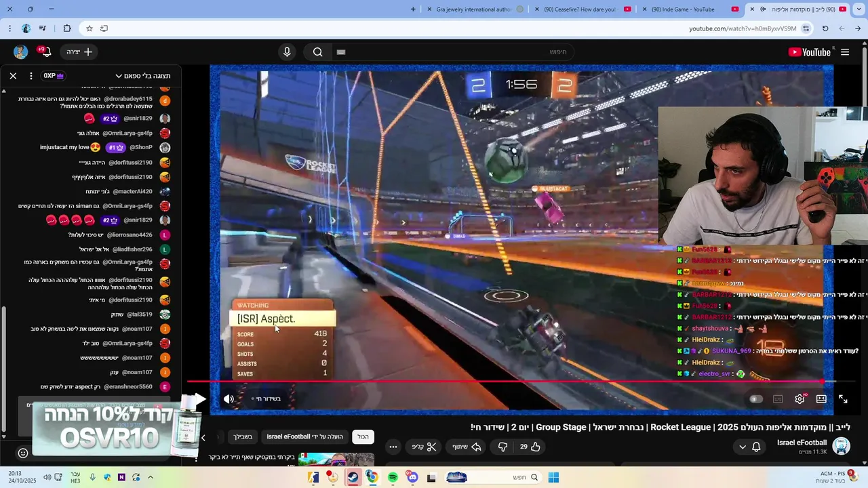Enter fullscreen mode on the video

pos(843,399)
